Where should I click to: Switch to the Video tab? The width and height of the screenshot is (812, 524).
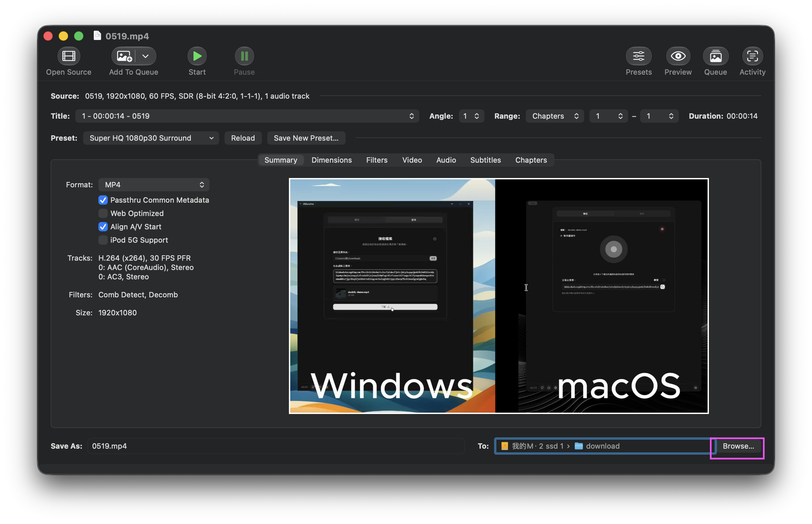[x=412, y=160]
